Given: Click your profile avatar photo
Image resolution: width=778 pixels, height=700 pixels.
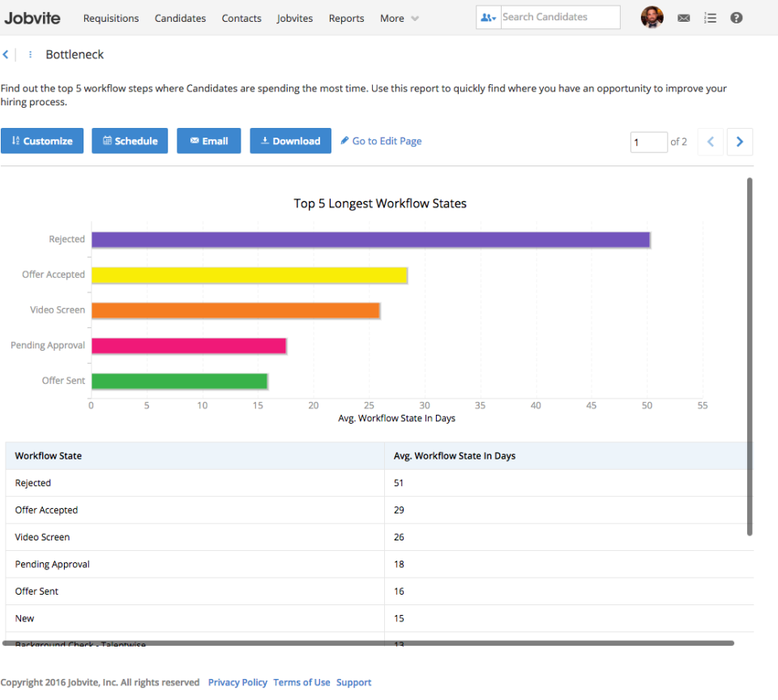Looking at the screenshot, I should click(x=652, y=16).
